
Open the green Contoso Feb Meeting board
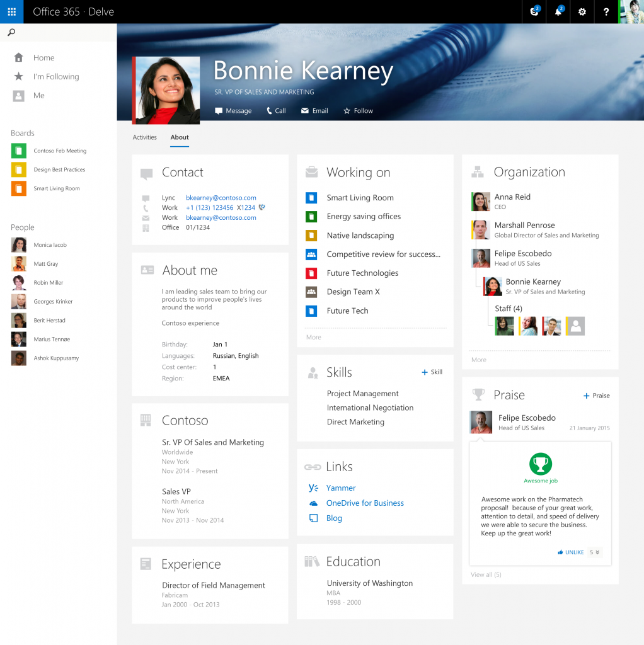pos(19,151)
